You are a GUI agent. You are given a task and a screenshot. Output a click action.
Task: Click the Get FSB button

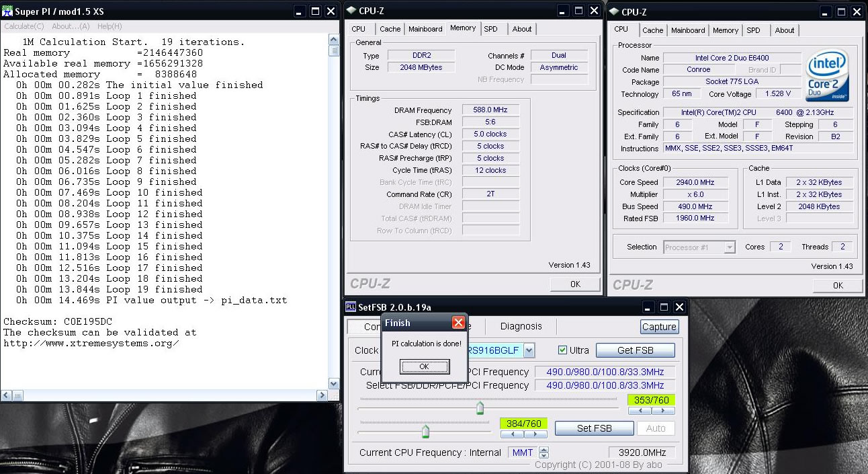(x=635, y=350)
